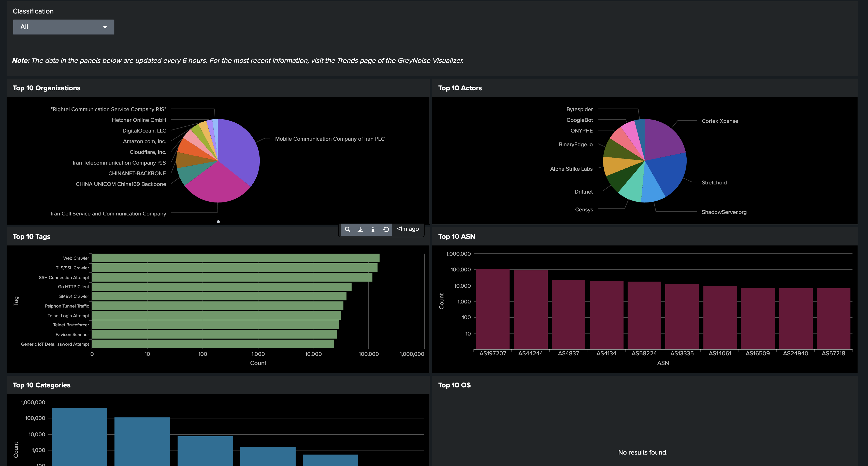Image resolution: width=868 pixels, height=466 pixels.
Task: Click the 'DigitalOcean, LLC' label
Action: click(144, 131)
